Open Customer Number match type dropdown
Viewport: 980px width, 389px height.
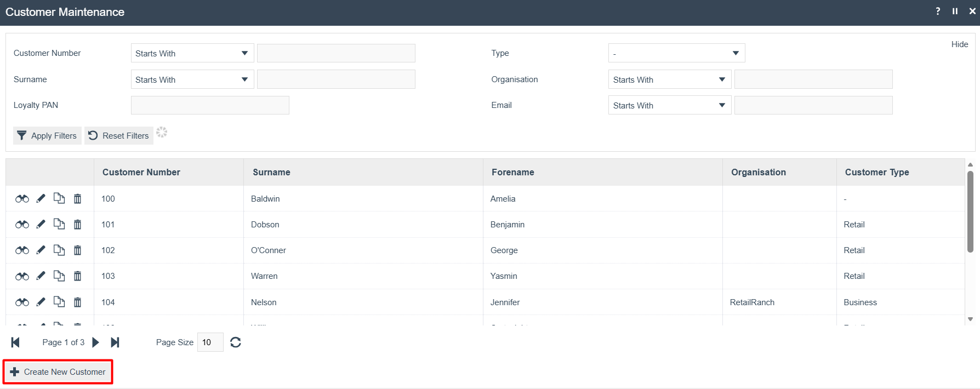point(192,53)
